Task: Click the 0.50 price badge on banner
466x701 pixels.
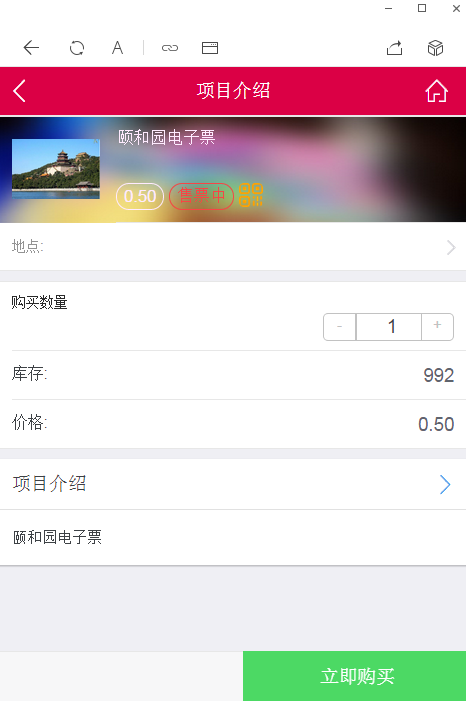Action: (x=140, y=196)
